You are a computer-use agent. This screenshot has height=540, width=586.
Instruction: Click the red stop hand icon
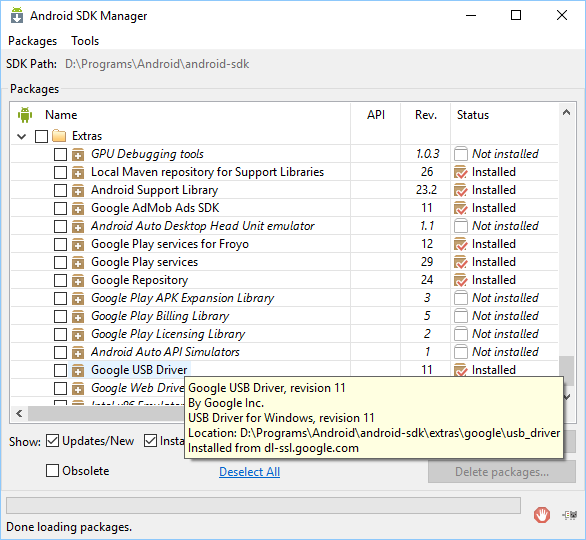542,515
